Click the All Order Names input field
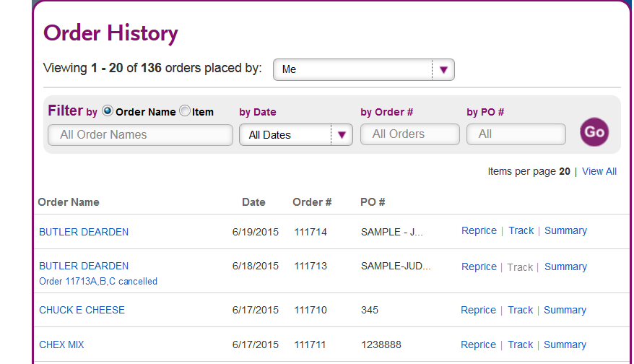This screenshot has width=634, height=364. click(x=140, y=134)
